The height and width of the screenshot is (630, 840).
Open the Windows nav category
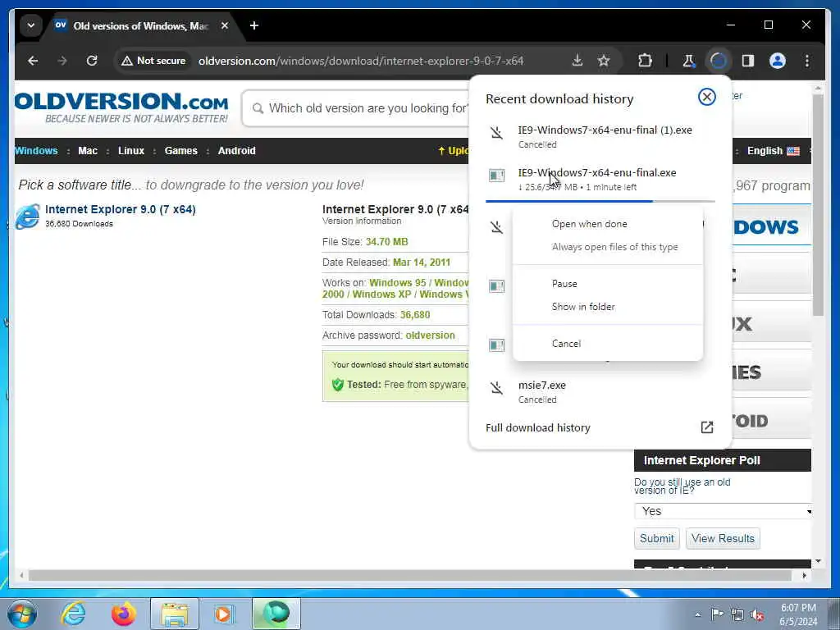pos(36,151)
